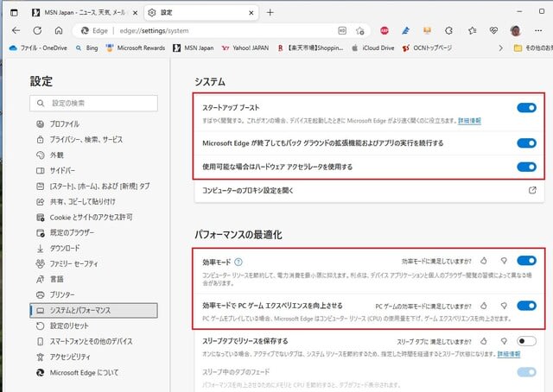Open ファミリー セーフティ settings
The image size is (553, 392).
pos(94,263)
